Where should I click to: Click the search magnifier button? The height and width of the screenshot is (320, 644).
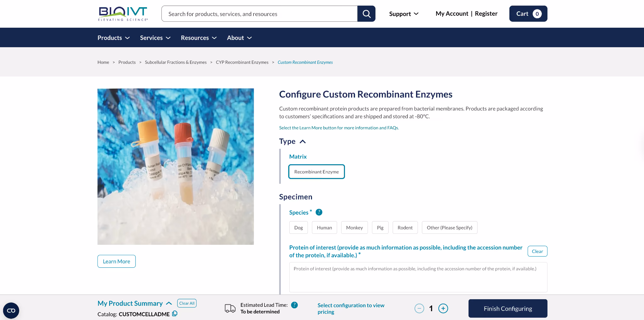[366, 14]
